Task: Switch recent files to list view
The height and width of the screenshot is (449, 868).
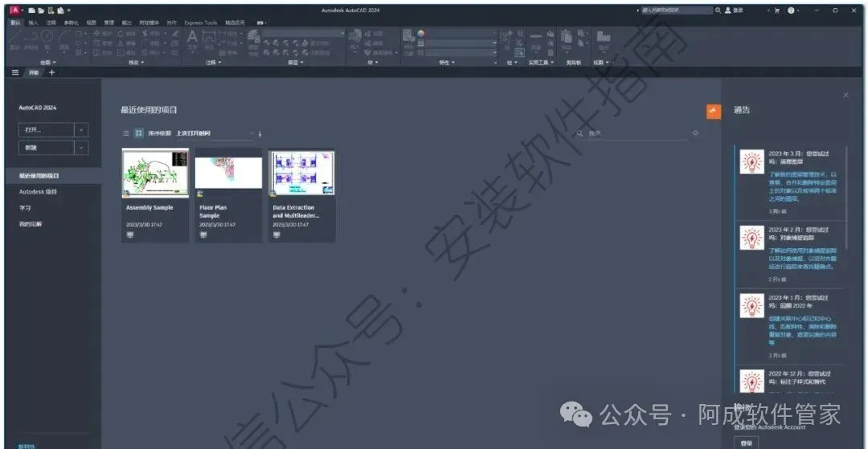Action: tap(125, 133)
